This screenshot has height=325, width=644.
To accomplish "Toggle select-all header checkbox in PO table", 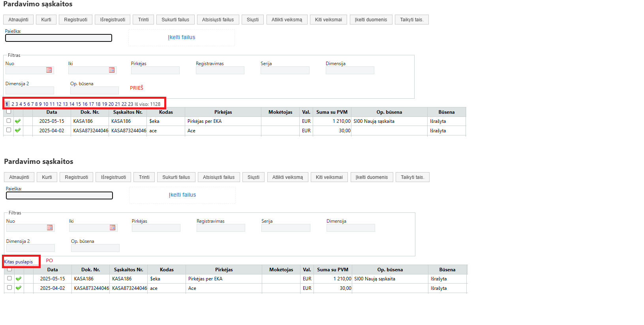I will tap(9, 269).
